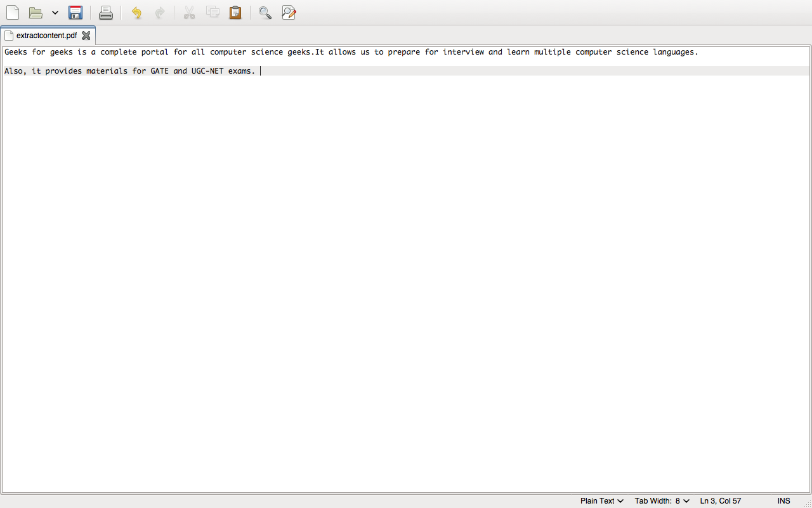Open a file with the folder icon

(36, 13)
